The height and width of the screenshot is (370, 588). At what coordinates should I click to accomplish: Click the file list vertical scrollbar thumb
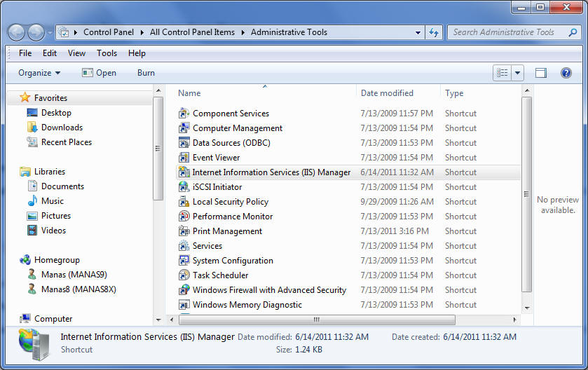coord(527,194)
